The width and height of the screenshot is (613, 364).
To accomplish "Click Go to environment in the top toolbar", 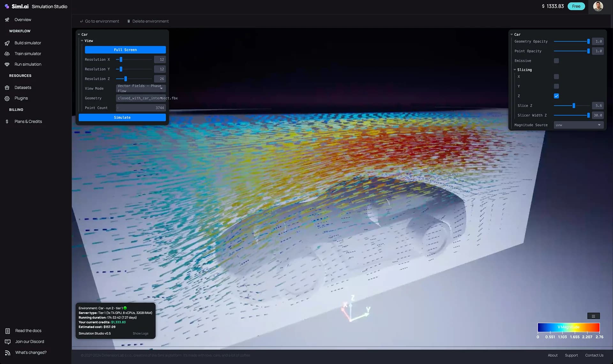I will [x=100, y=21].
